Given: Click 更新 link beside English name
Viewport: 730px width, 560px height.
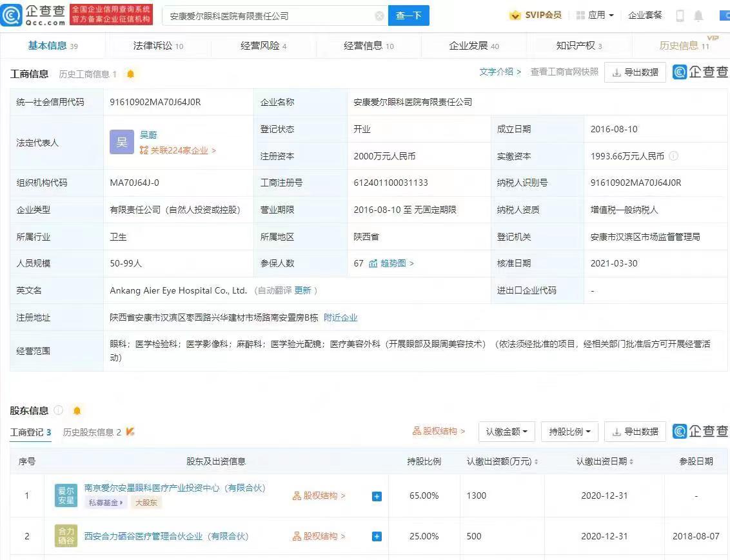Looking at the screenshot, I should coord(302,291).
